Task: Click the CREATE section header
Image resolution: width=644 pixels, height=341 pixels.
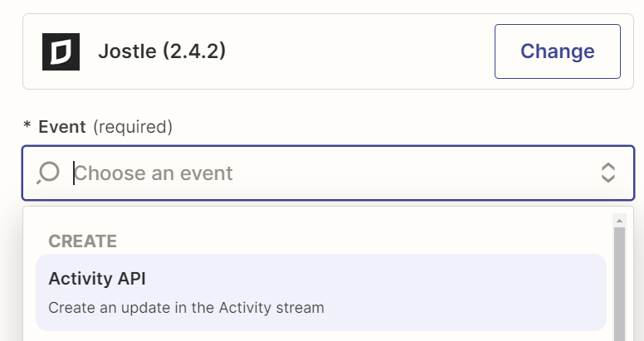Action: (x=82, y=241)
